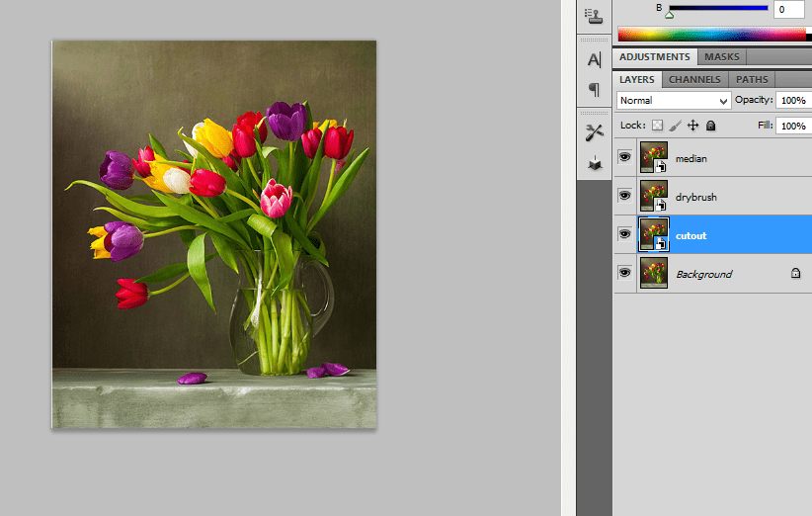The width and height of the screenshot is (812, 516).
Task: Switch to the Adjustments tab
Action: pyautogui.click(x=655, y=57)
